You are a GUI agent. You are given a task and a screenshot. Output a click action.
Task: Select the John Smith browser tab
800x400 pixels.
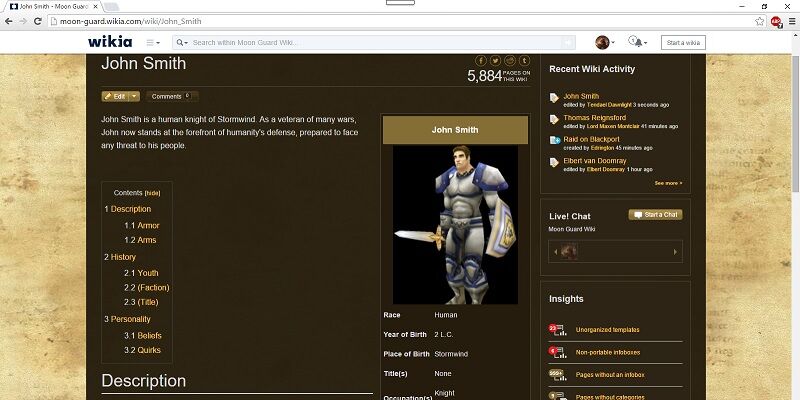54,7
